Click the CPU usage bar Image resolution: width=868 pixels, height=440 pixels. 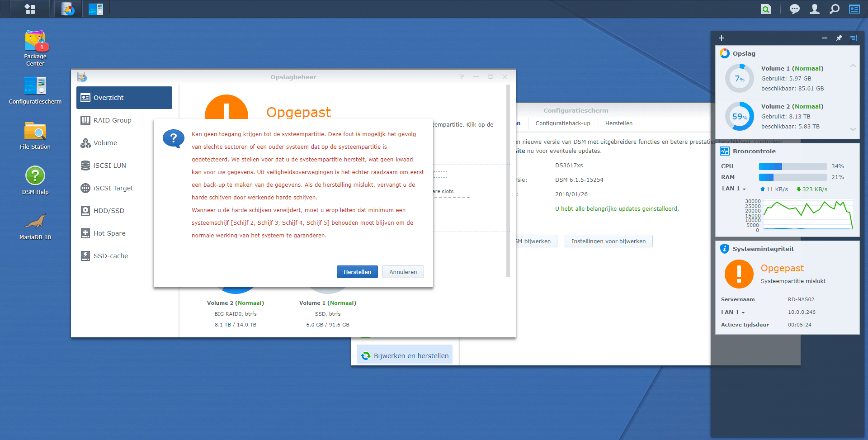click(793, 166)
